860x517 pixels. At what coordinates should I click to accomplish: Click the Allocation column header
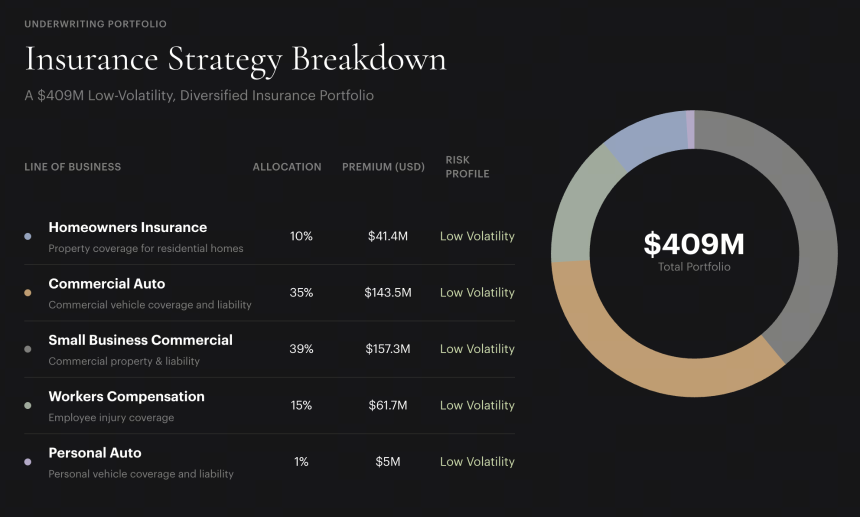pos(287,167)
